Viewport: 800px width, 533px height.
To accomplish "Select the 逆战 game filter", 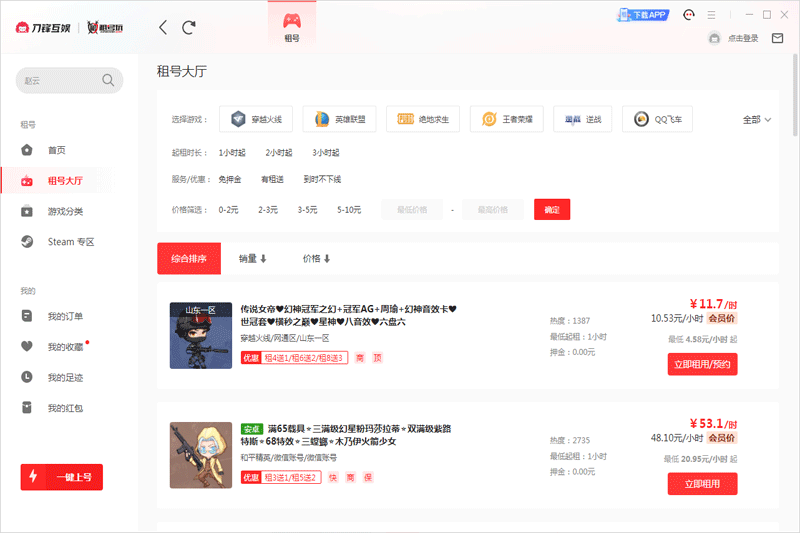I will pyautogui.click(x=583, y=119).
